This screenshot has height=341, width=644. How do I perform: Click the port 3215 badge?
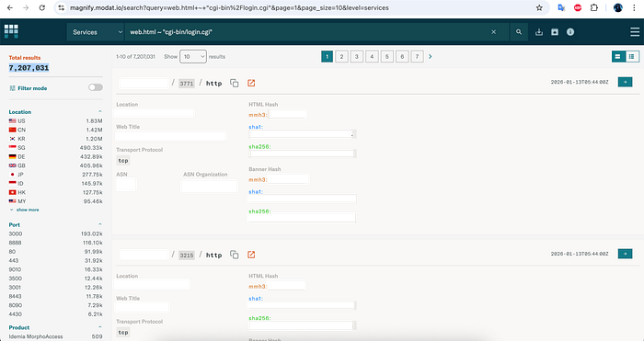tap(187, 256)
